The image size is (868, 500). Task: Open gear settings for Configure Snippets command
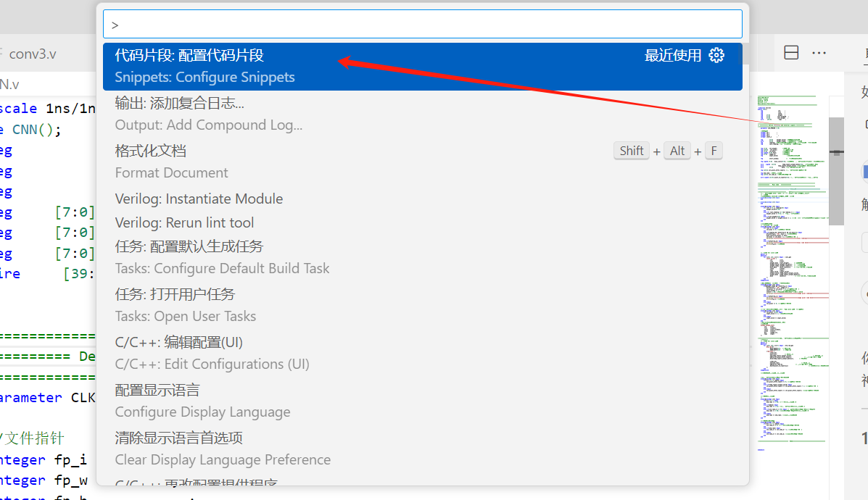(x=716, y=55)
